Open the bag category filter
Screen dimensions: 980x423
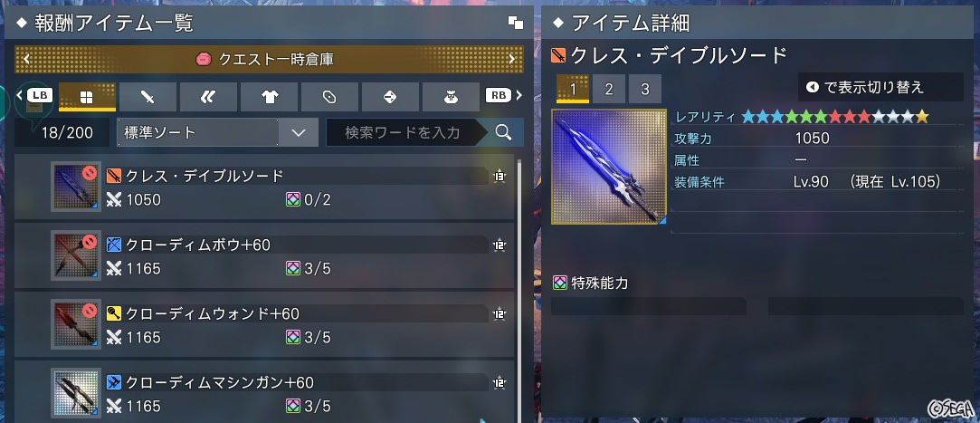(x=451, y=97)
